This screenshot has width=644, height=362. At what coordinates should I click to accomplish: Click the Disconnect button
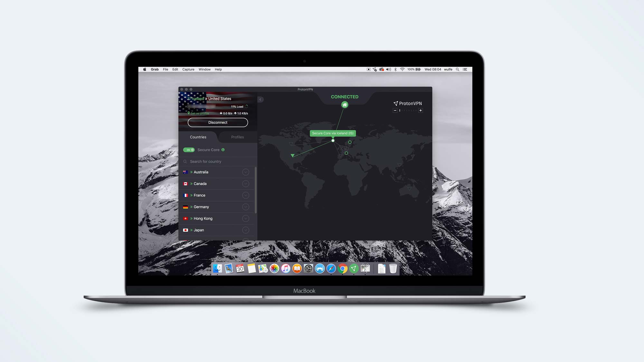(x=218, y=123)
